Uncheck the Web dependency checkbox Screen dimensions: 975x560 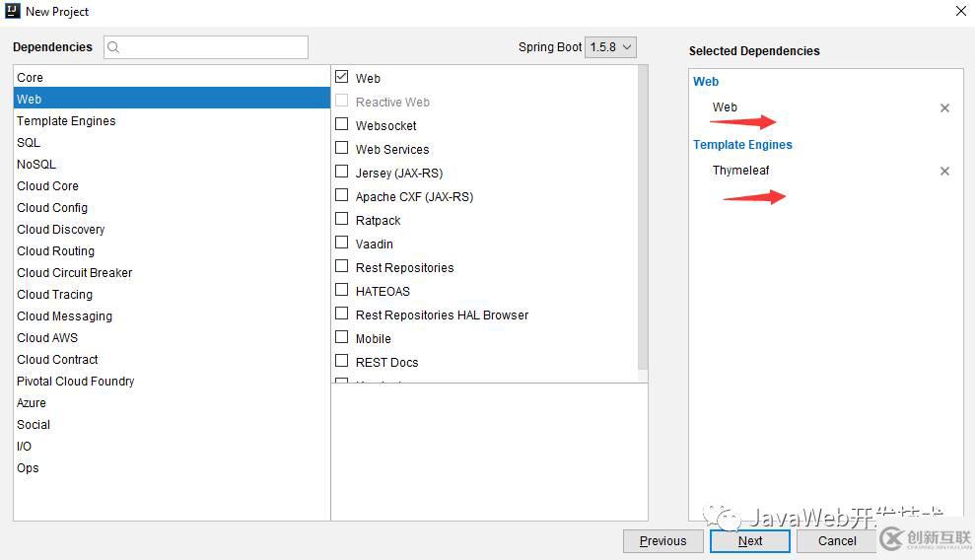coord(341,77)
